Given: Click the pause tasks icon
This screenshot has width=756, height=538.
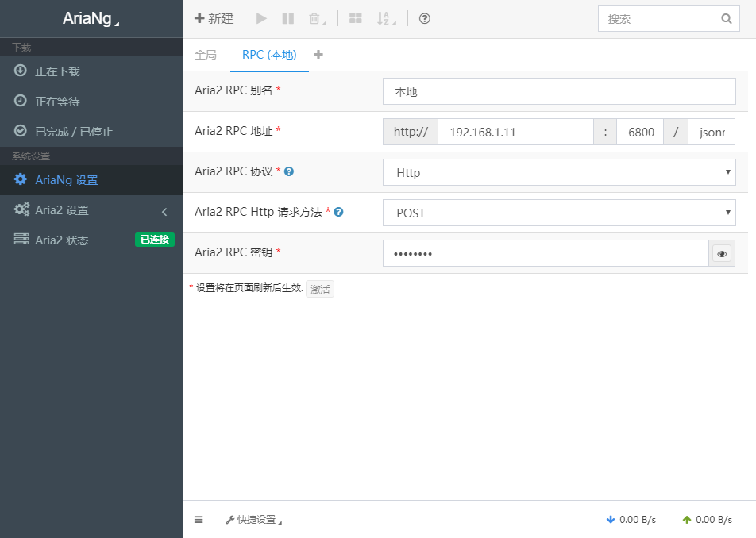Looking at the screenshot, I should tap(287, 19).
